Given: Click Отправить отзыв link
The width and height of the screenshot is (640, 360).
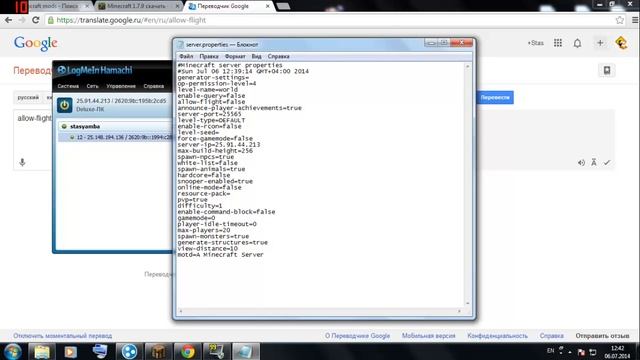Looking at the screenshot, I should [x=602, y=336].
